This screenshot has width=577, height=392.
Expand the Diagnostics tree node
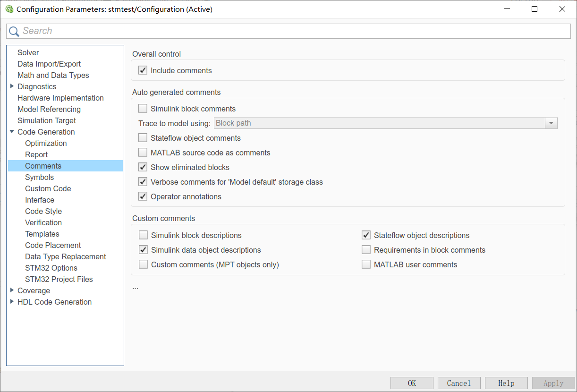tap(12, 86)
